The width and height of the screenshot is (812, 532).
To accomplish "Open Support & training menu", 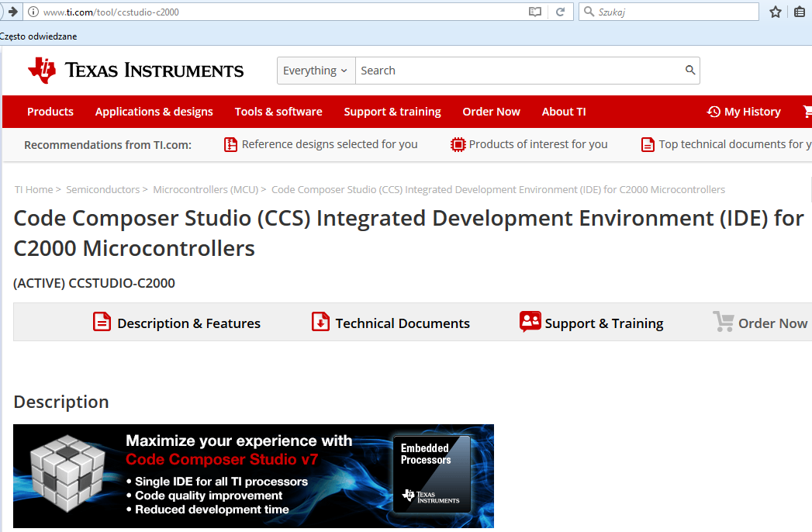I will click(x=392, y=112).
